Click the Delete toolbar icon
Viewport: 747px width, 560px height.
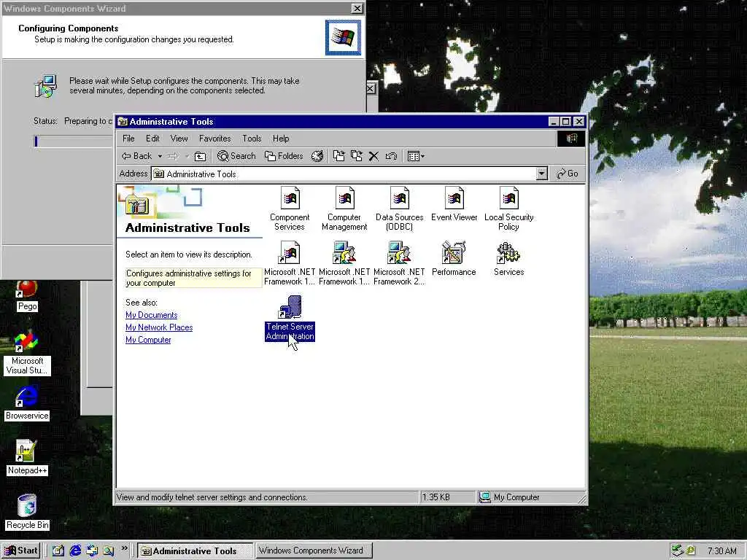374,156
